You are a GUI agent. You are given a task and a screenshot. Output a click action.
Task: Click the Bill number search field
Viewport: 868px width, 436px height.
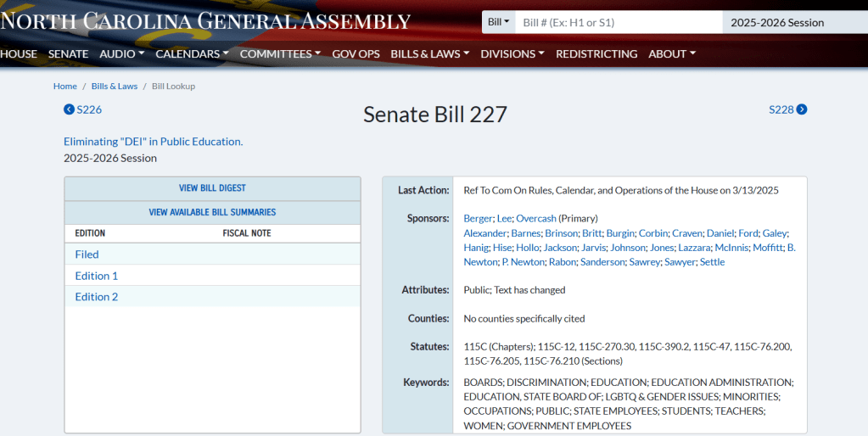point(618,22)
